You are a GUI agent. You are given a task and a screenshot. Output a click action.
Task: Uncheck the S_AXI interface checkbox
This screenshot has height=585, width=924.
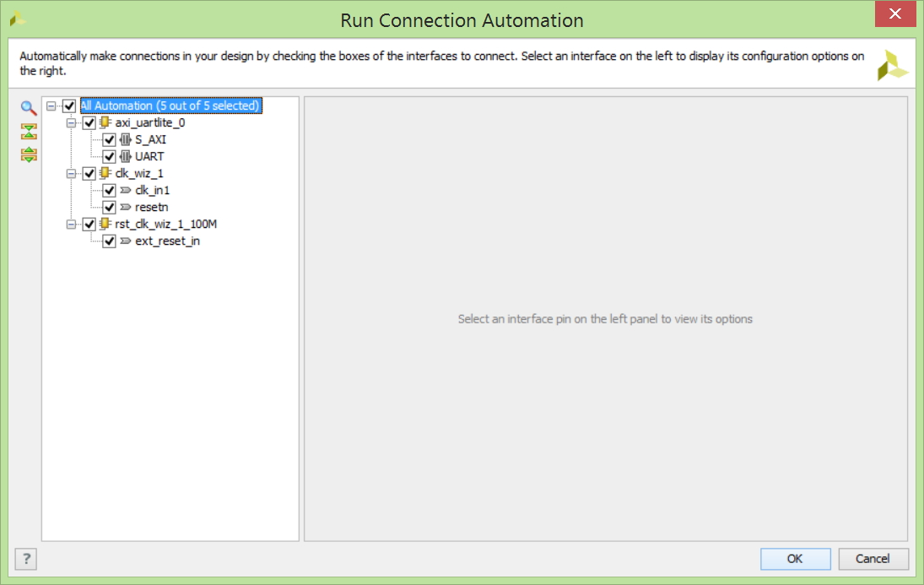pos(109,140)
